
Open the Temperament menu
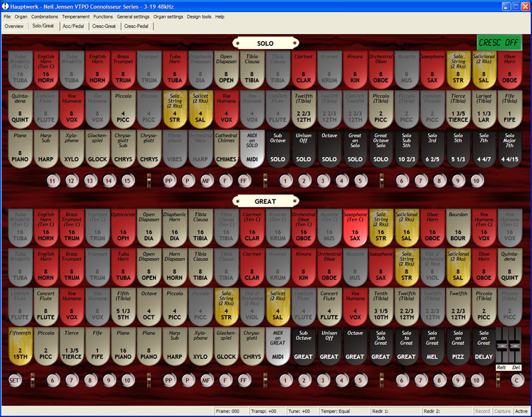pos(75,16)
